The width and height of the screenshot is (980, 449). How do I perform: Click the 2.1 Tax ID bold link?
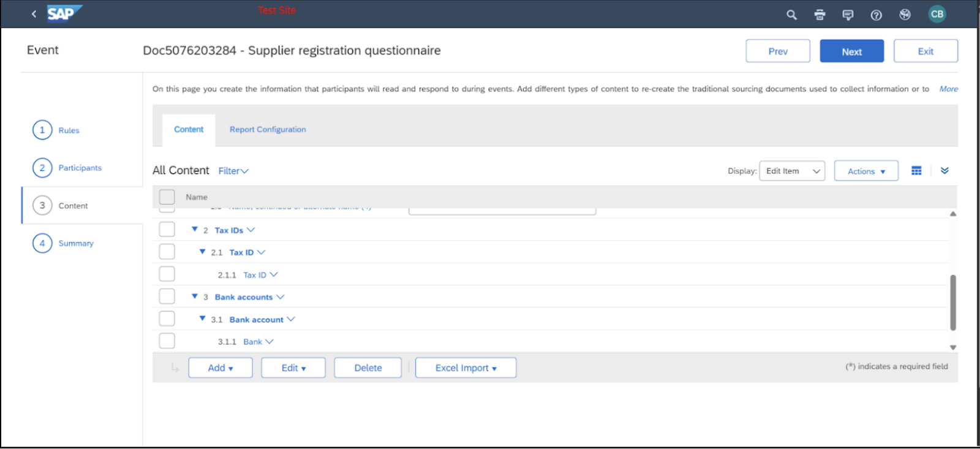(241, 252)
